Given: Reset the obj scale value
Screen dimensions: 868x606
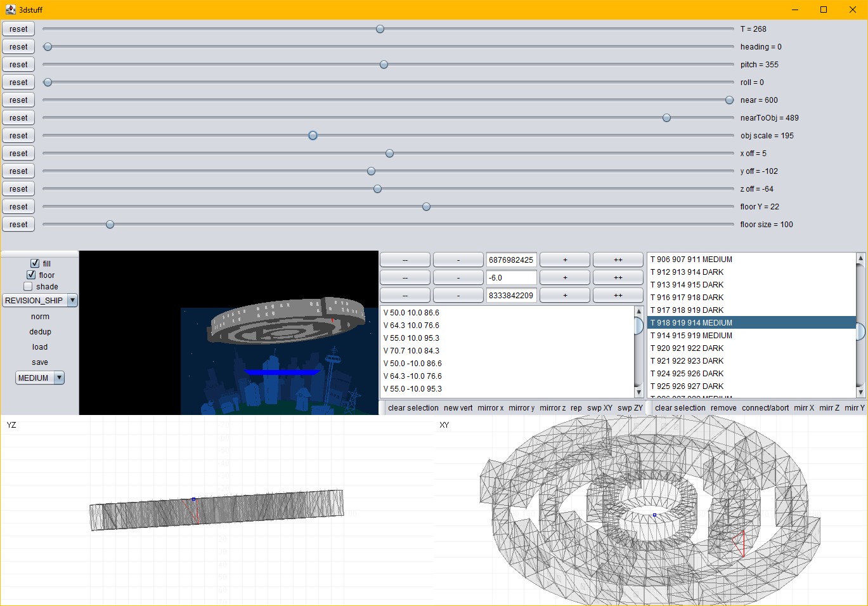Looking at the screenshot, I should tap(18, 136).
